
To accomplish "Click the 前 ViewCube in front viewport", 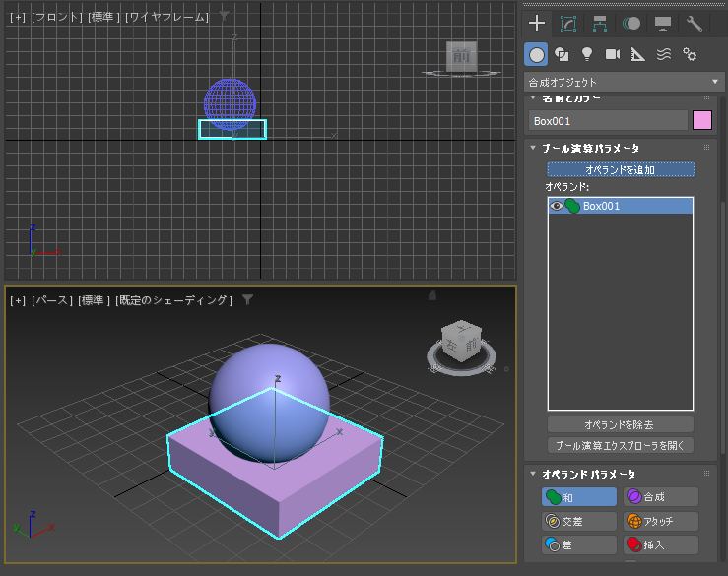I will pos(461,56).
